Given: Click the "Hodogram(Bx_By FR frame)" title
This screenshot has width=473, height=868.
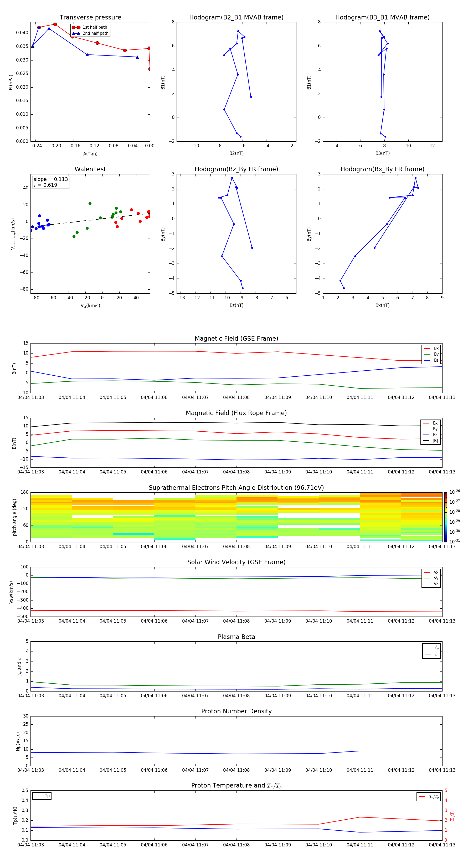Looking at the screenshot, I should 382,169.
